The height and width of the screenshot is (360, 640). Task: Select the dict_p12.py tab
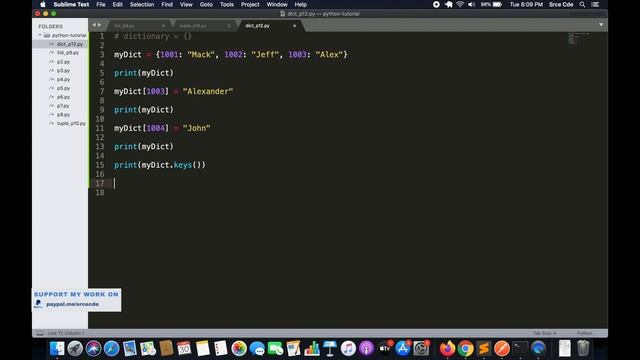270,26
